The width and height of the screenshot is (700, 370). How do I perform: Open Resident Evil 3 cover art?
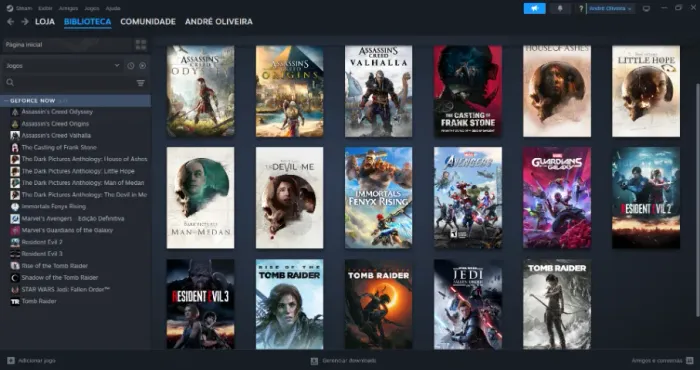tap(200, 304)
